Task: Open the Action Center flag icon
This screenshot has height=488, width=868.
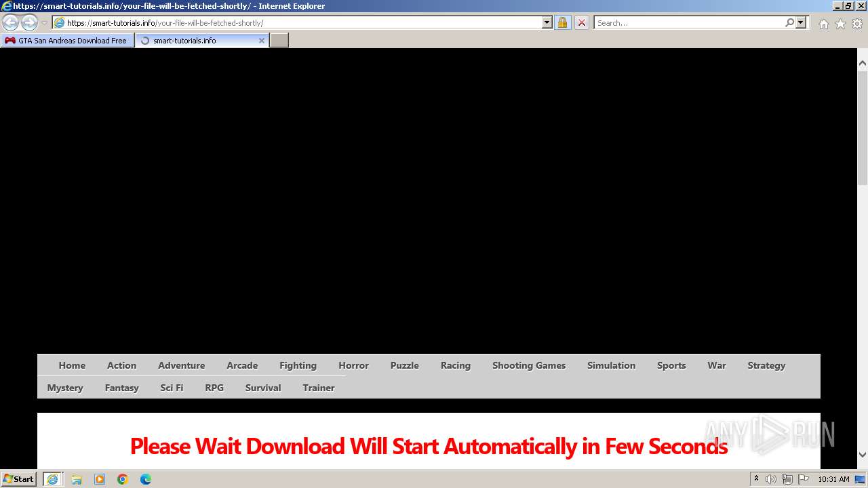Action: (x=804, y=479)
